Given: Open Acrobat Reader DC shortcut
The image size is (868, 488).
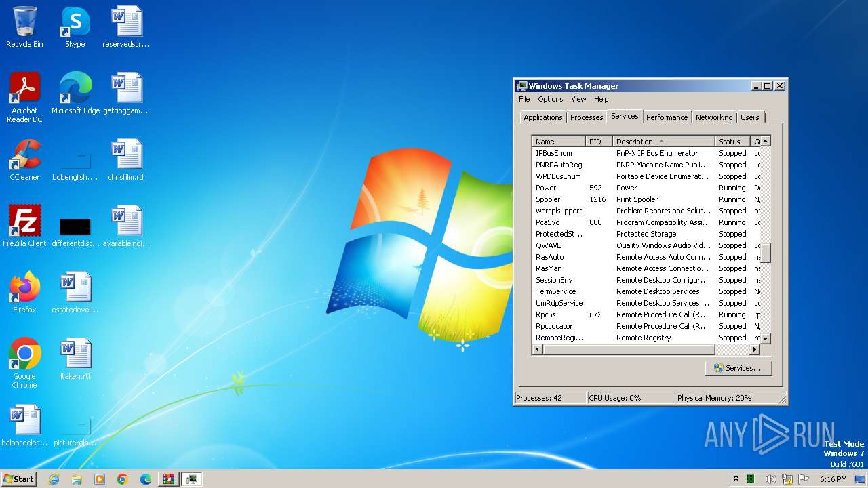Looking at the screenshot, I should coord(24,97).
